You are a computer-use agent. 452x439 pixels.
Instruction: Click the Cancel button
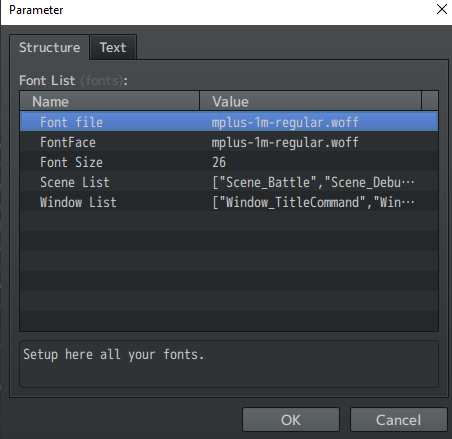click(398, 420)
